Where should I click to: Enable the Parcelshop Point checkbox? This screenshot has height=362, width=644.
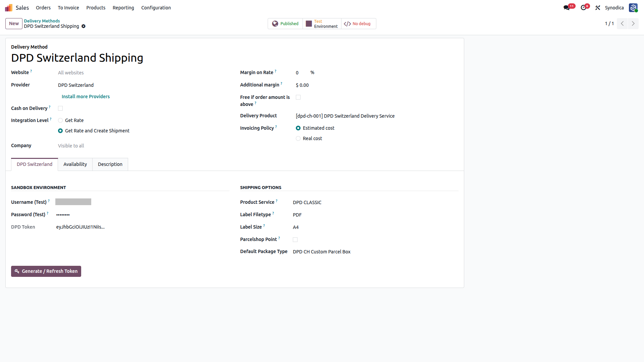tap(295, 240)
